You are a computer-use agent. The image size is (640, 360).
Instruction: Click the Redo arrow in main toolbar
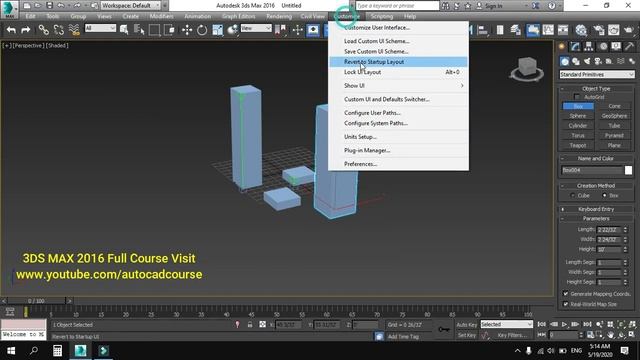[26, 30]
